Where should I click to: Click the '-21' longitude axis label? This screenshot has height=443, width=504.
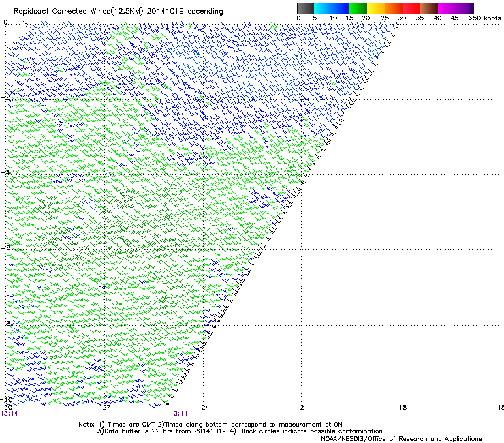coord(301,408)
